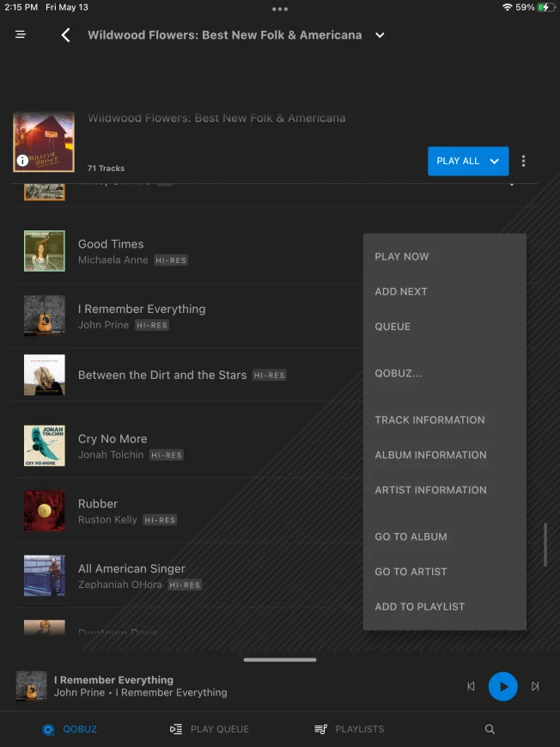Select GO TO ARTIST entry

(x=411, y=572)
